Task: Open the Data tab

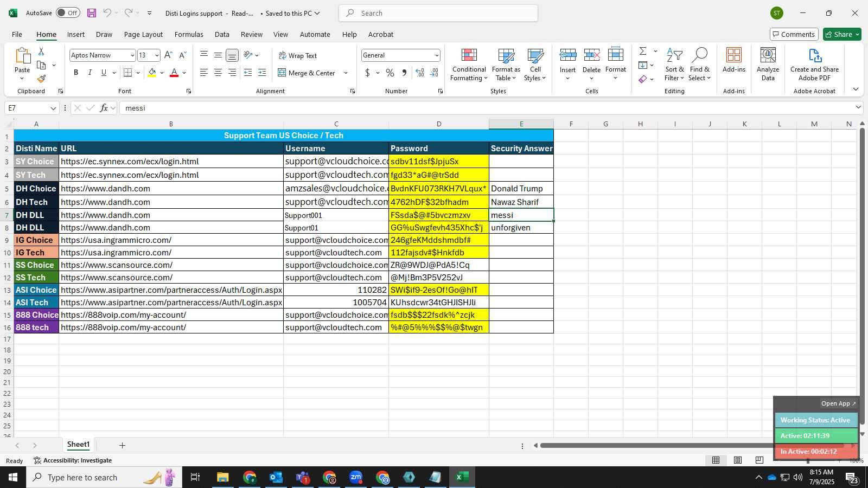Action: pyautogui.click(x=222, y=34)
